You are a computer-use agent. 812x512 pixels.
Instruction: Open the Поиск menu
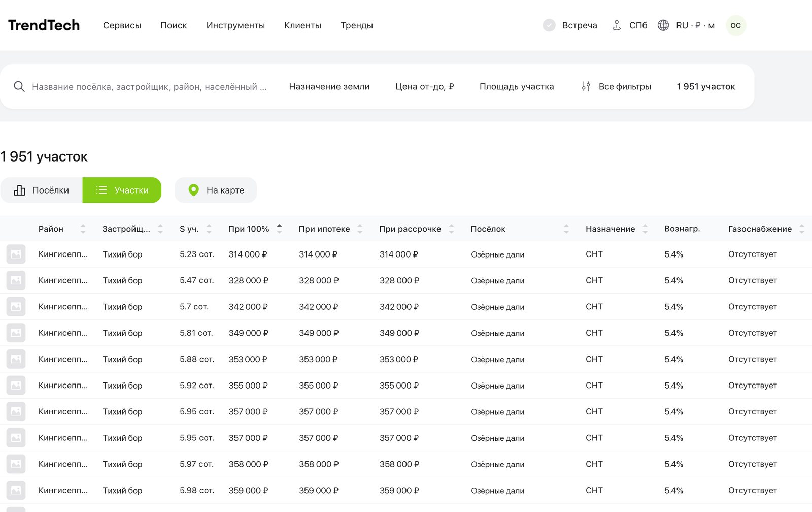[174, 25]
